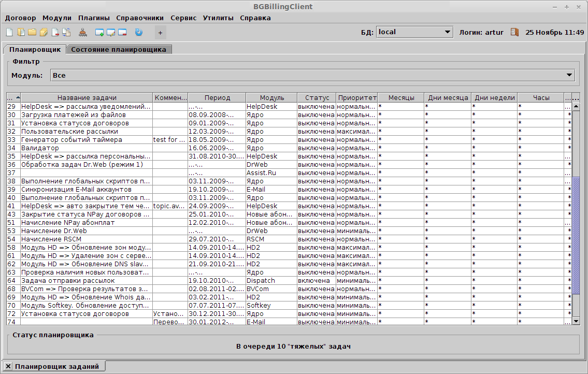Create a new document with the blank page icon

tap(9, 32)
